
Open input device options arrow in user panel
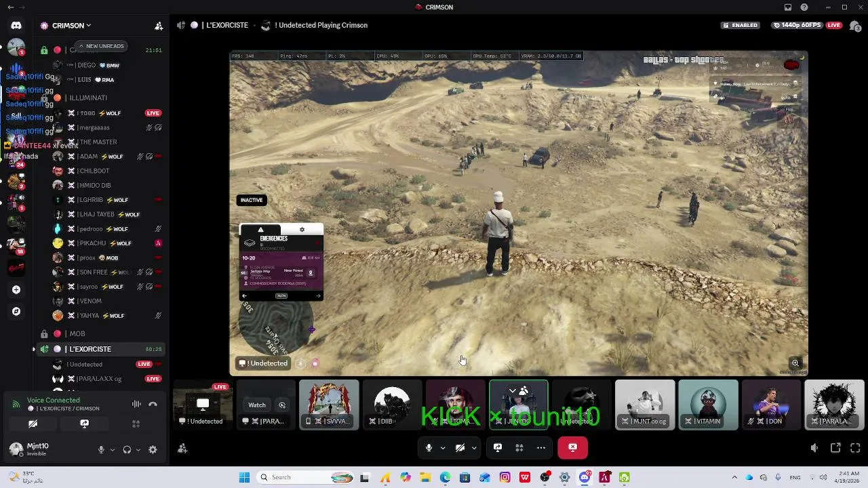click(x=113, y=449)
